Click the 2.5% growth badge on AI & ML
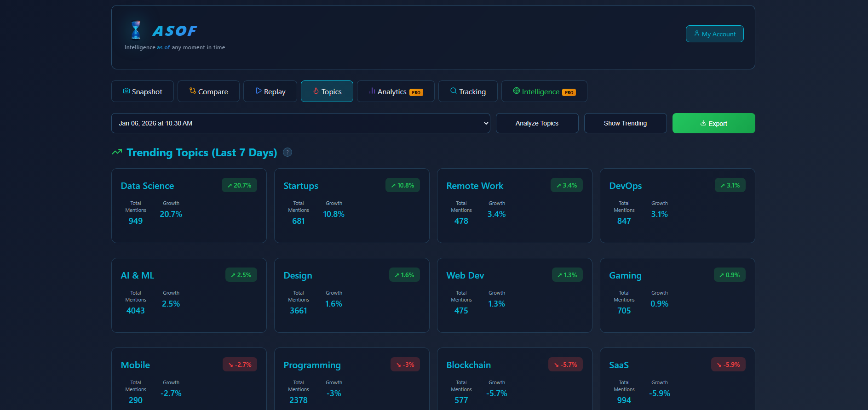Screen dimensions: 868x410 241,275
